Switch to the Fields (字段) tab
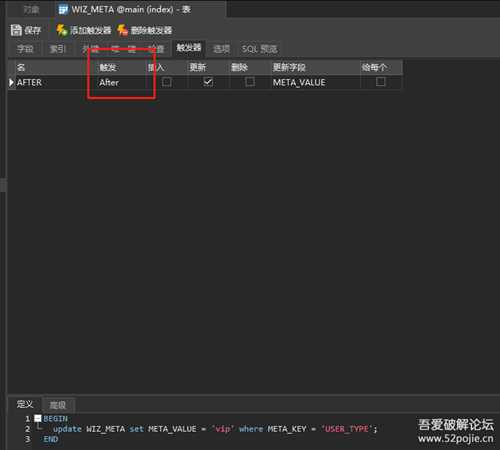Screen dimensions: 500x450 (25, 49)
